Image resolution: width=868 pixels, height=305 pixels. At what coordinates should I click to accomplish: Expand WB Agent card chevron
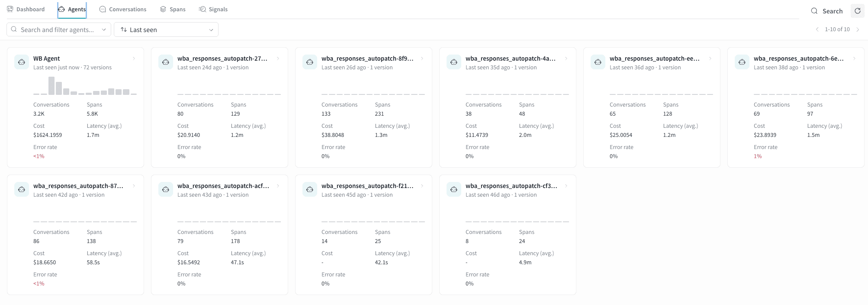pos(134,58)
